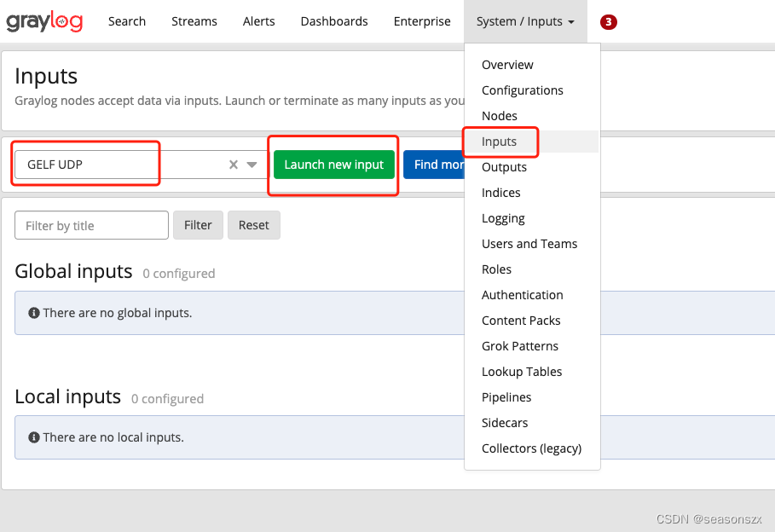Open the Streams page
Image resolution: width=775 pixels, height=532 pixels.
point(194,21)
